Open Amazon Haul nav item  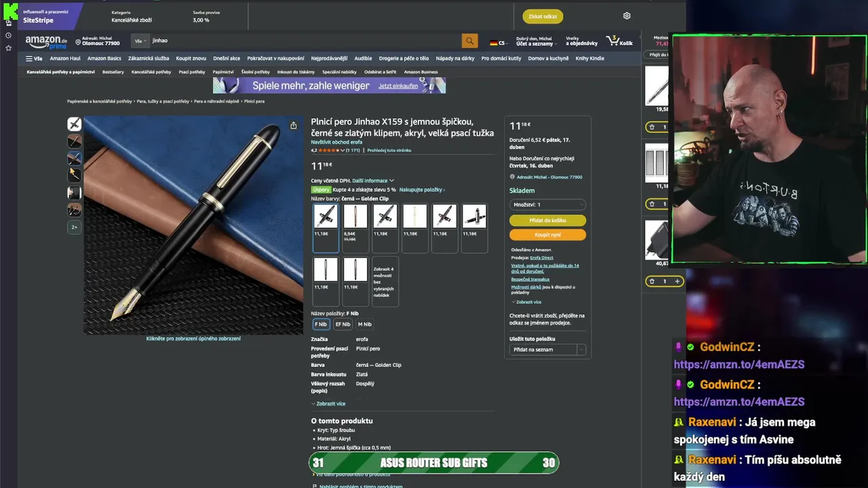point(65,58)
